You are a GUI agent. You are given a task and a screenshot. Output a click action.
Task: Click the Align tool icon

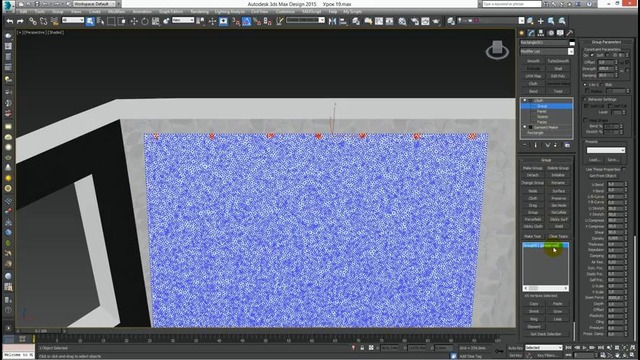[343, 21]
